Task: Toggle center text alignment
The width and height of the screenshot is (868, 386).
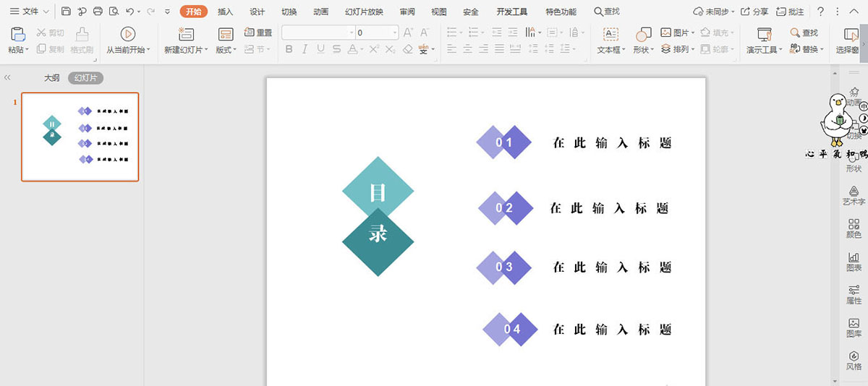Action: coord(467,49)
